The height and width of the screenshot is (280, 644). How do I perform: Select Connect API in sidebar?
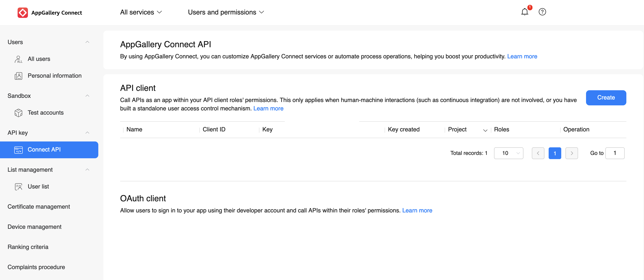tap(49, 150)
